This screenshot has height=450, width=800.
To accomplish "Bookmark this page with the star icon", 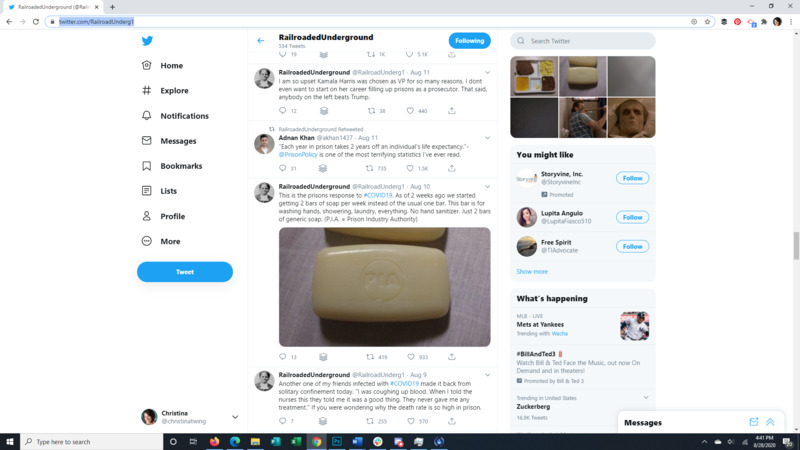I will click(707, 21).
